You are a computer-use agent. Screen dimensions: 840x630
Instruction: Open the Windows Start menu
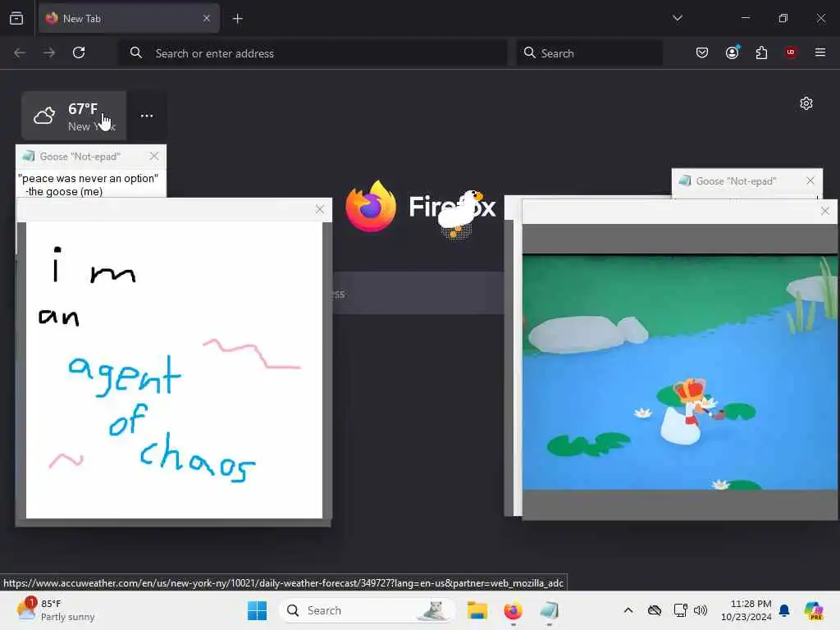pyautogui.click(x=257, y=610)
